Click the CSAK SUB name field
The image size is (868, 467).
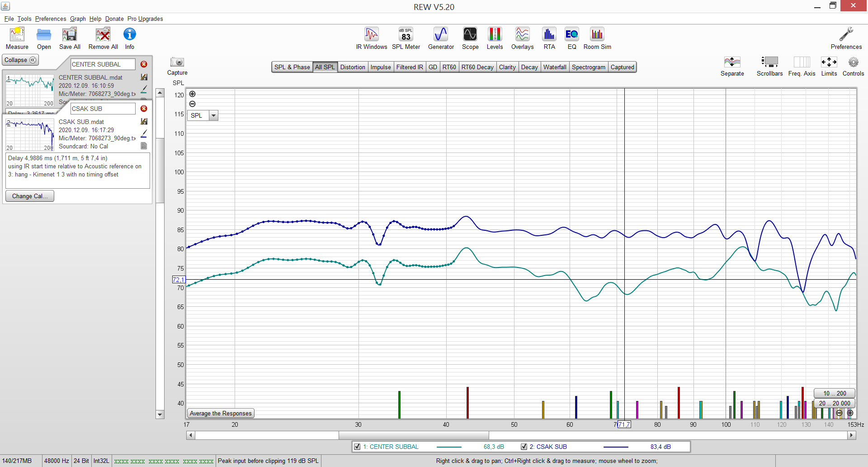pos(103,109)
